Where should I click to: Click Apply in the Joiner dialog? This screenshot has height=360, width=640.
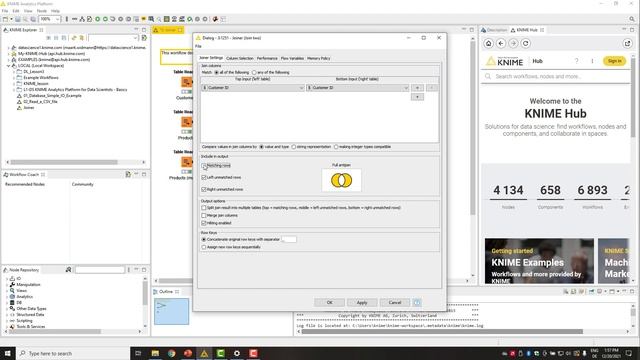362,302
